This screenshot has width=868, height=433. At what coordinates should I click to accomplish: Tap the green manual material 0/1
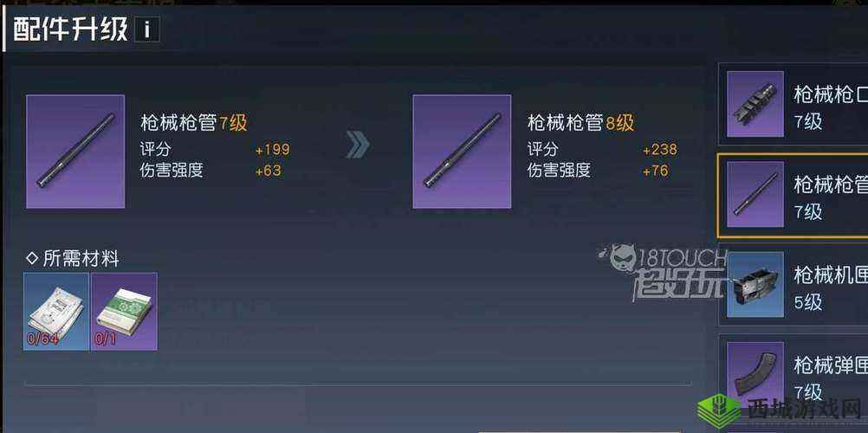[124, 311]
